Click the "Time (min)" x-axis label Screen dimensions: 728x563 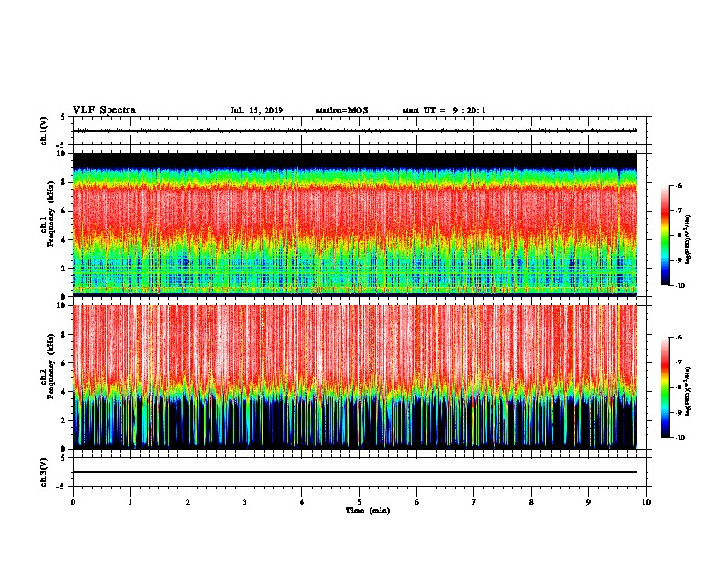368,511
